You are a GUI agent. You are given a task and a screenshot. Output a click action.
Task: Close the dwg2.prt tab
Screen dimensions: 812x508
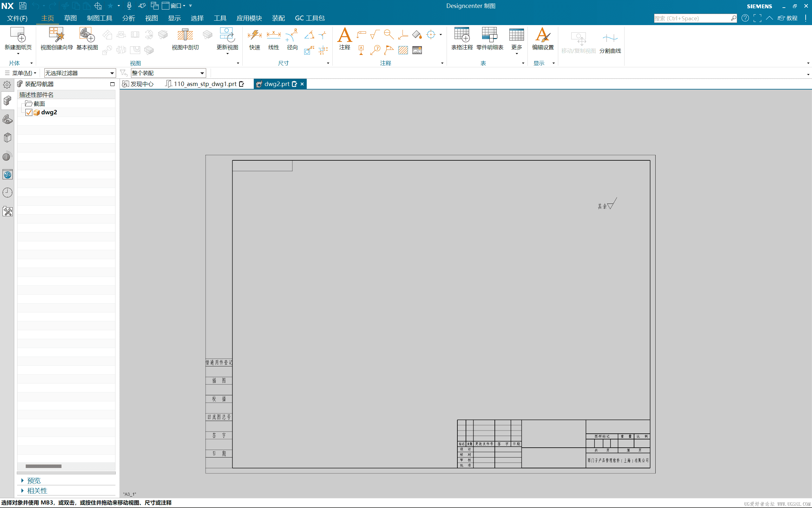pos(302,84)
